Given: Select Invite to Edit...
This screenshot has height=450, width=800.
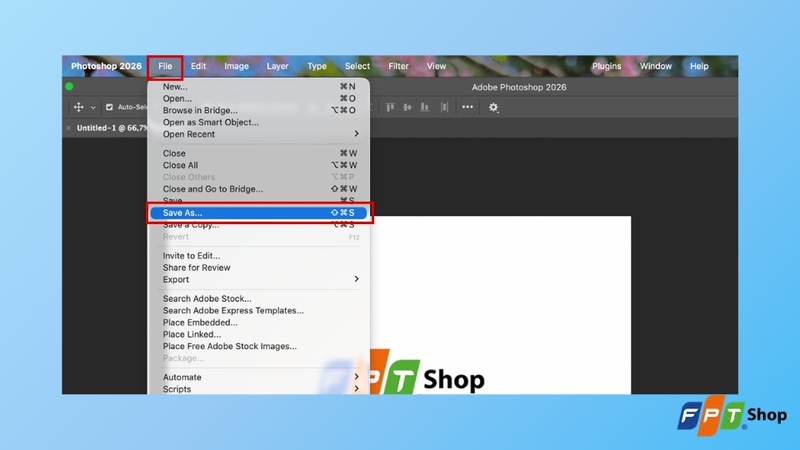Looking at the screenshot, I should [259, 256].
